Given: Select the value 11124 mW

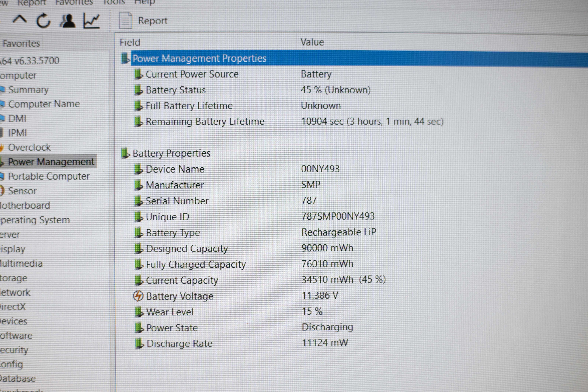Looking at the screenshot, I should tap(325, 343).
